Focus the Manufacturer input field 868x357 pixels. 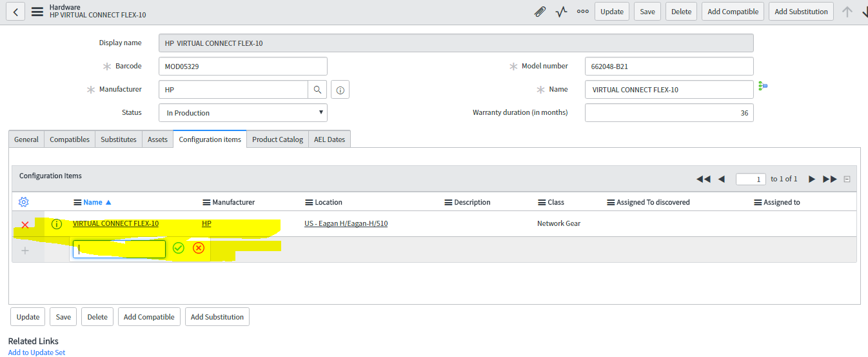[233, 90]
